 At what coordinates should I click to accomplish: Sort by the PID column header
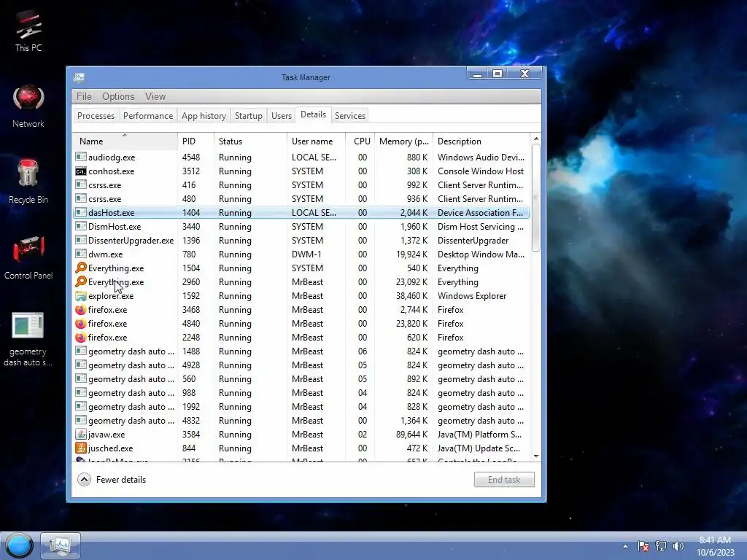pyautogui.click(x=196, y=141)
